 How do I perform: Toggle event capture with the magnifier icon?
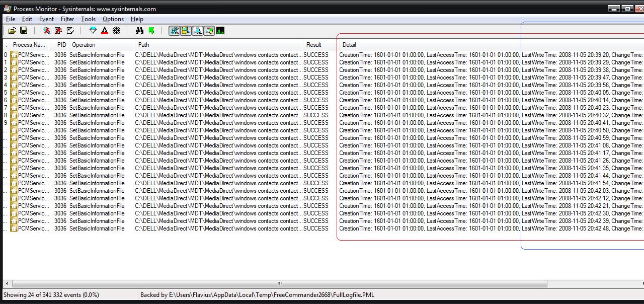(47, 31)
